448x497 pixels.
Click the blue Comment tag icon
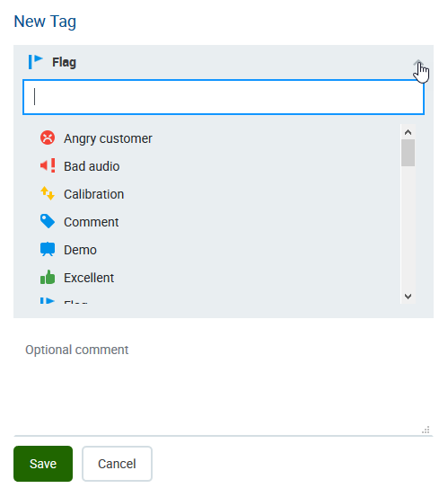pyautogui.click(x=48, y=221)
